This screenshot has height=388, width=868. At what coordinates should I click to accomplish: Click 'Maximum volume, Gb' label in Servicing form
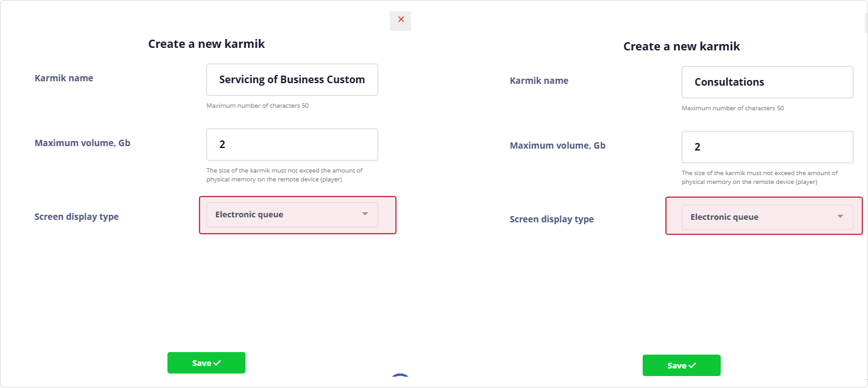pos(82,143)
